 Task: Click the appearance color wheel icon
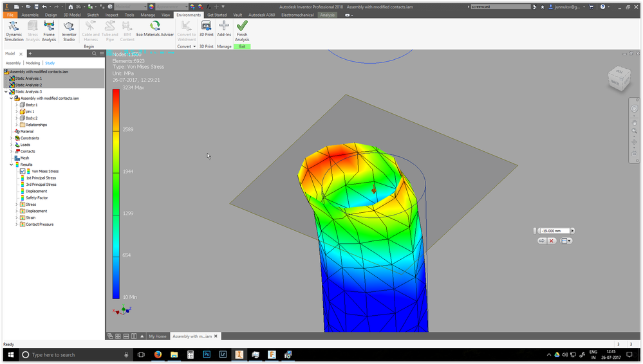(151, 6)
